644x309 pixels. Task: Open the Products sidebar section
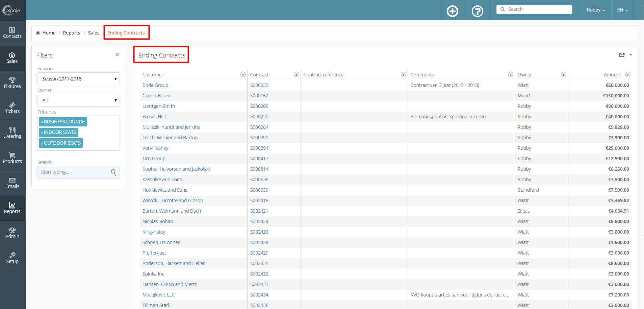[12, 158]
